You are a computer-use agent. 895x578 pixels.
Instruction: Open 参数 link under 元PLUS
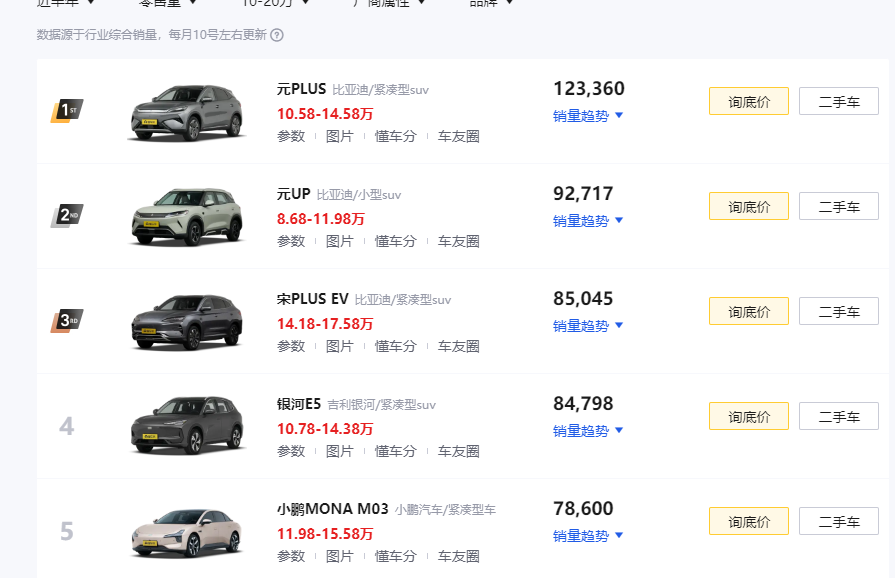coord(291,136)
